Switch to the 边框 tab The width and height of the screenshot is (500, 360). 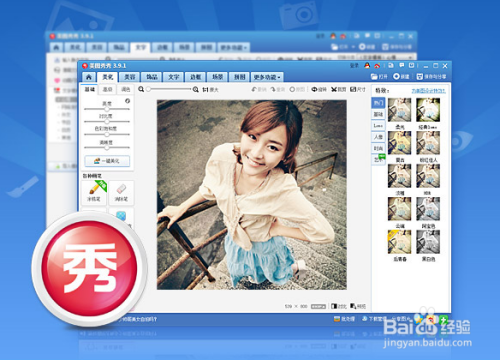[196, 77]
